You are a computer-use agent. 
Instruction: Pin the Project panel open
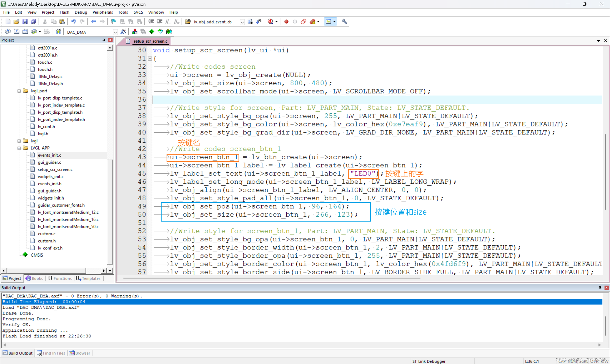pos(104,40)
